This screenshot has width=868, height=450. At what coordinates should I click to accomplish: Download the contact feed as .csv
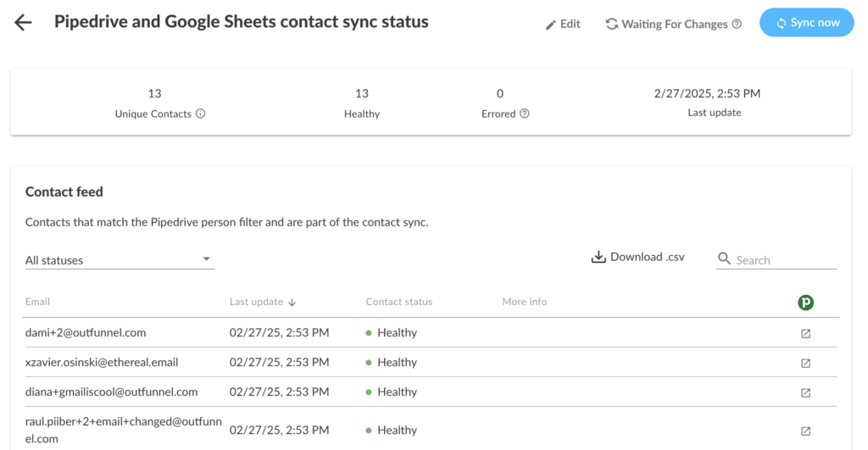click(637, 258)
